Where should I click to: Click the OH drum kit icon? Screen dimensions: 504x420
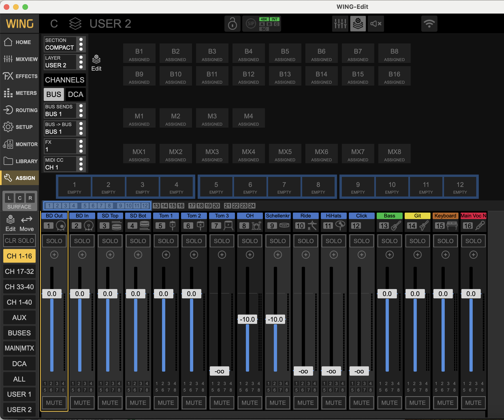pyautogui.click(x=256, y=226)
